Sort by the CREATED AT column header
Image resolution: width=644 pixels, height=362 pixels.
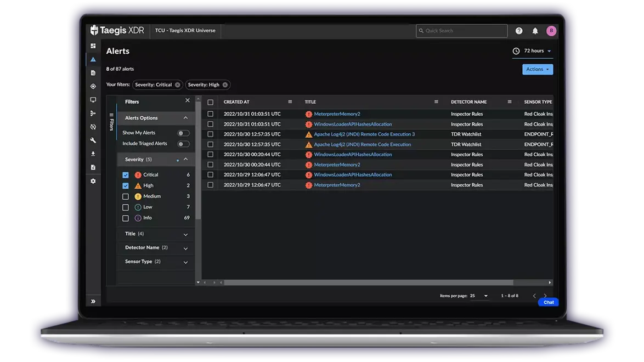click(236, 102)
